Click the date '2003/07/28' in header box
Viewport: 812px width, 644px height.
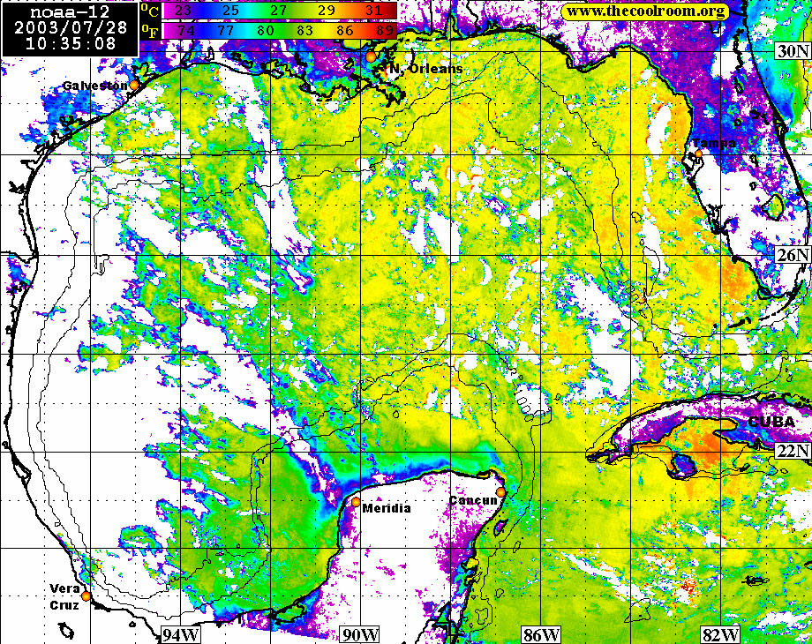(x=71, y=27)
